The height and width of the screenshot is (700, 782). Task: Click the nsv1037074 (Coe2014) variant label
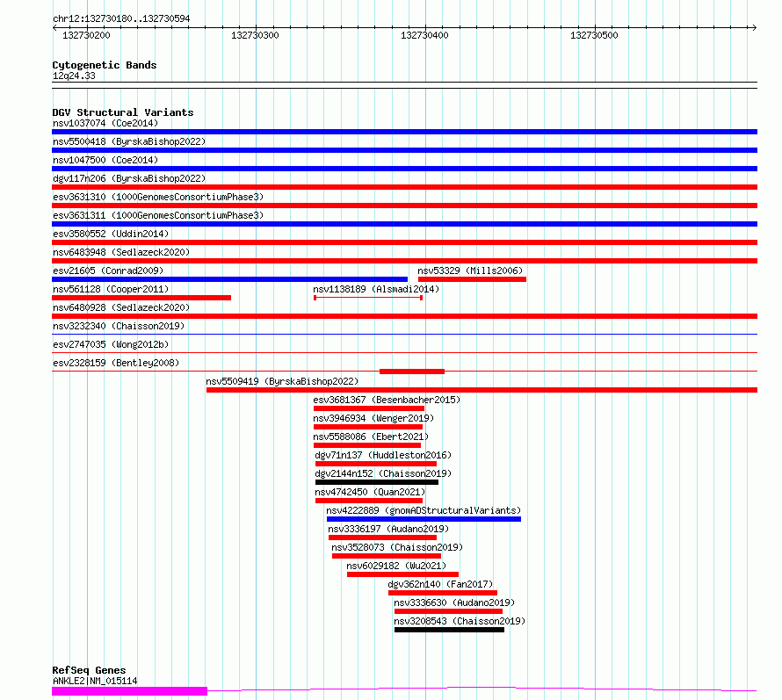click(105, 123)
